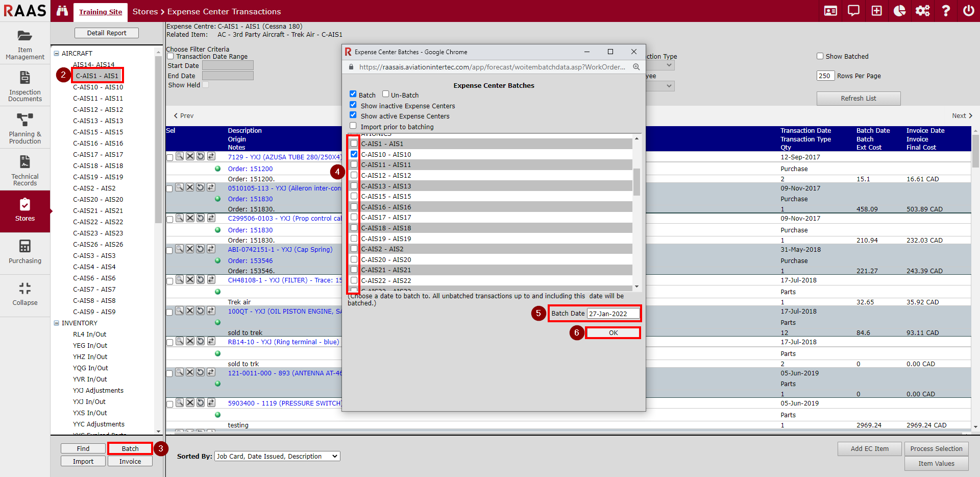Open the help question mark icon

(x=945, y=11)
